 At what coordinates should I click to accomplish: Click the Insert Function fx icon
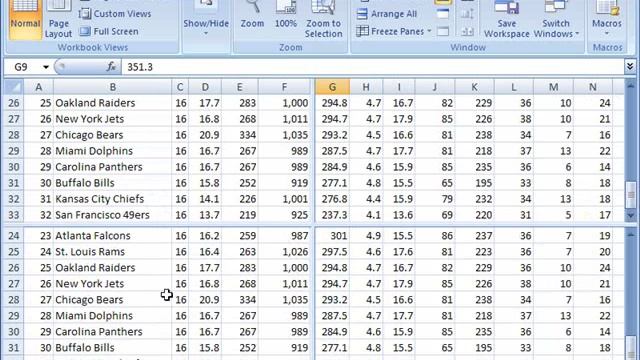click(x=111, y=67)
